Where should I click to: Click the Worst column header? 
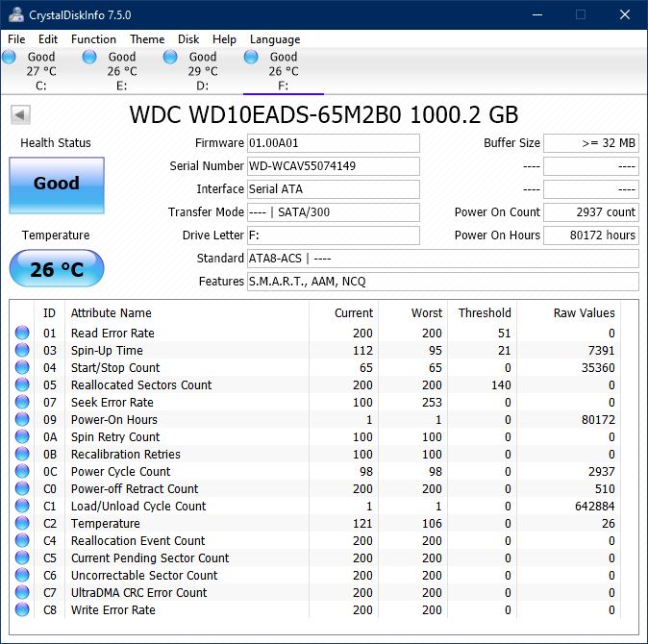point(412,313)
